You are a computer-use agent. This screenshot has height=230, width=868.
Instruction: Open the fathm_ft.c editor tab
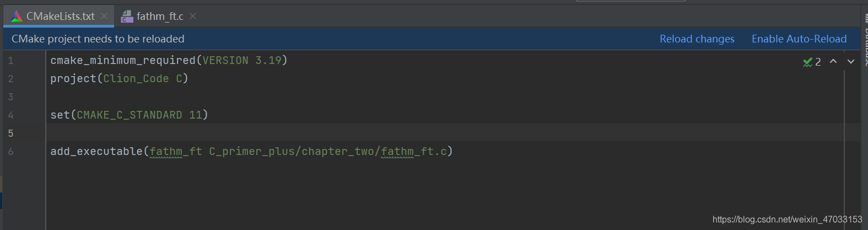click(x=160, y=17)
